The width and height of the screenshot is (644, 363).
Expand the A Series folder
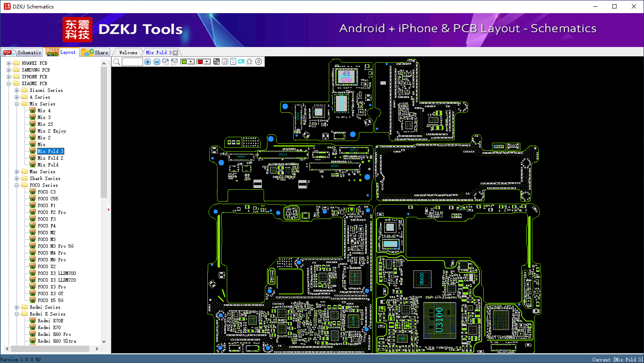pyautogui.click(x=17, y=97)
